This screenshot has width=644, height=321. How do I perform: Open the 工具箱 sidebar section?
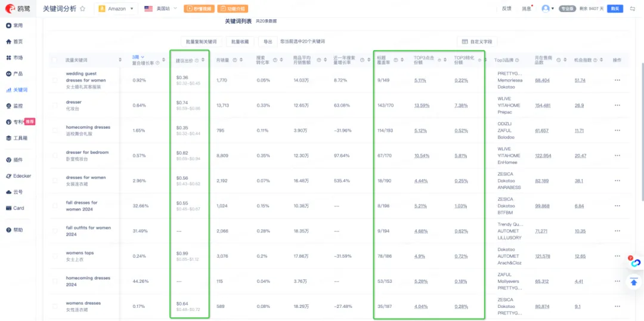tap(17, 138)
